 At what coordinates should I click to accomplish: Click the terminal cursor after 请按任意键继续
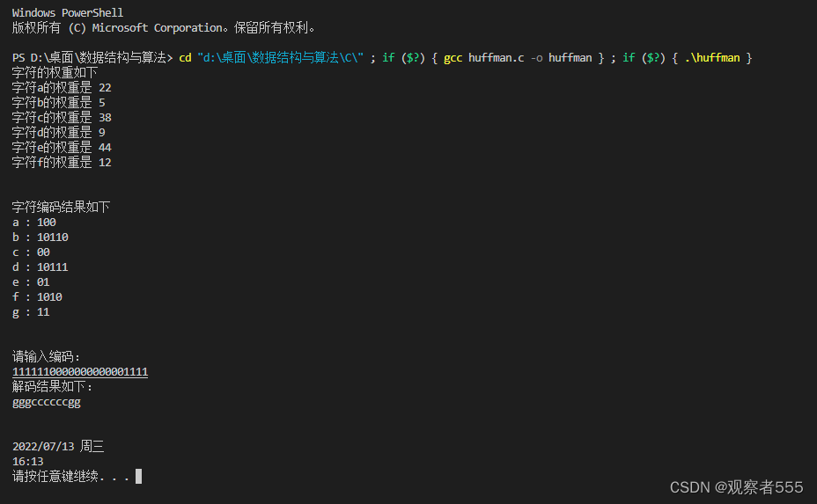[138, 476]
